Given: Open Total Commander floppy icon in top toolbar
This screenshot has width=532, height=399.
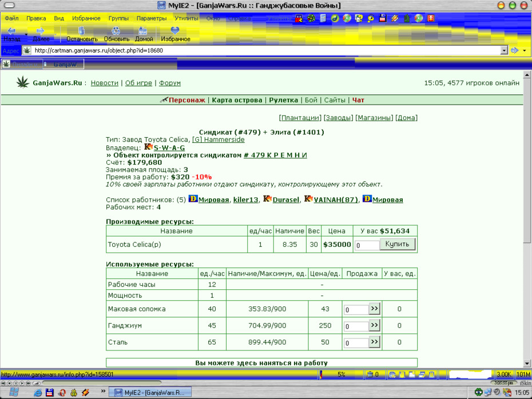Looking at the screenshot, I should [x=383, y=18].
